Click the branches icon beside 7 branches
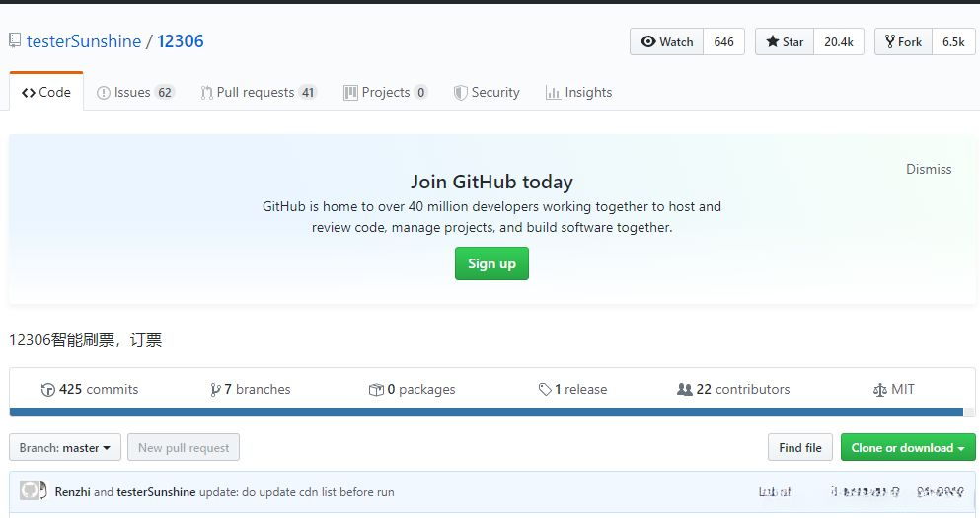 (215, 390)
